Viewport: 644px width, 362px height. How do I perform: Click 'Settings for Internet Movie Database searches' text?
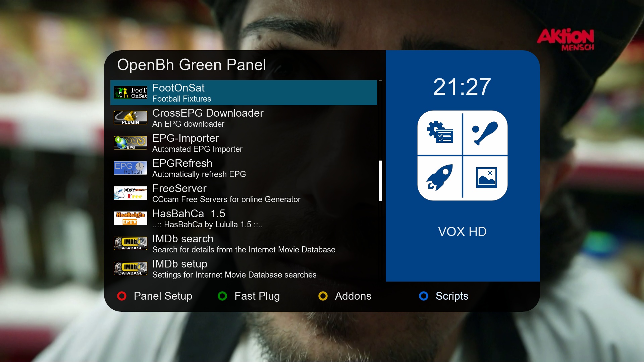(x=234, y=275)
